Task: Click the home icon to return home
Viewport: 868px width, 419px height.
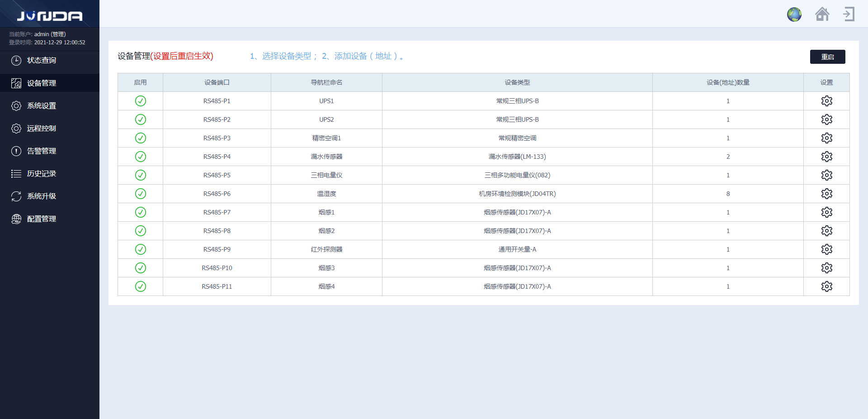Action: coord(822,14)
